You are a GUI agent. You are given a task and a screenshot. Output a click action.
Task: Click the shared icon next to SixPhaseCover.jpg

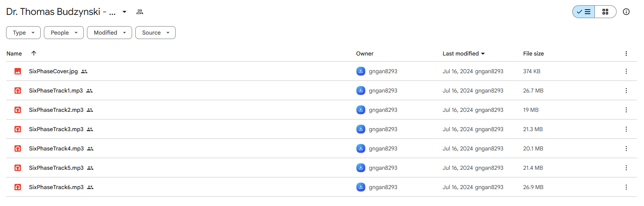84,71
